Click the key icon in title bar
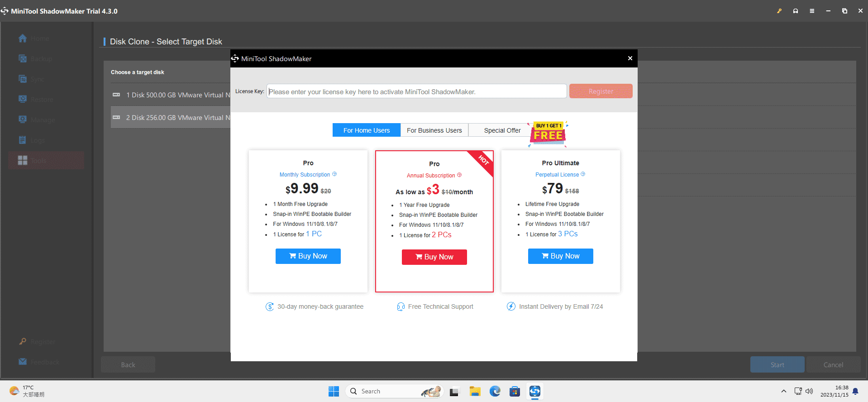The width and height of the screenshot is (868, 402). click(779, 11)
